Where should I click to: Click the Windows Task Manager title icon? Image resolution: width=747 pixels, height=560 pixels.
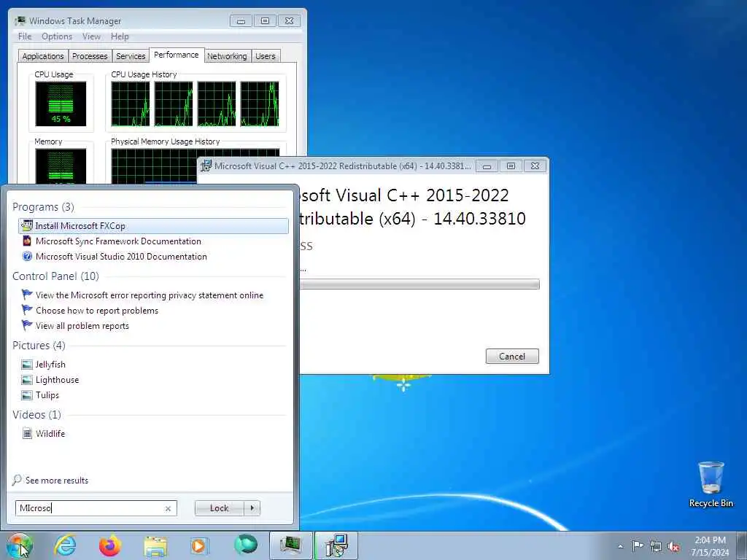(20, 20)
